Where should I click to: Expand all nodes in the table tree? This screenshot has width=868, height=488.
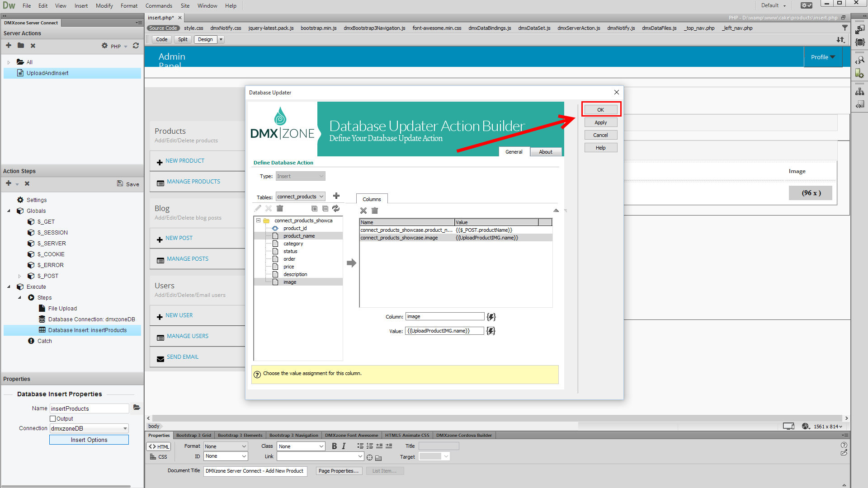pyautogui.click(x=314, y=208)
